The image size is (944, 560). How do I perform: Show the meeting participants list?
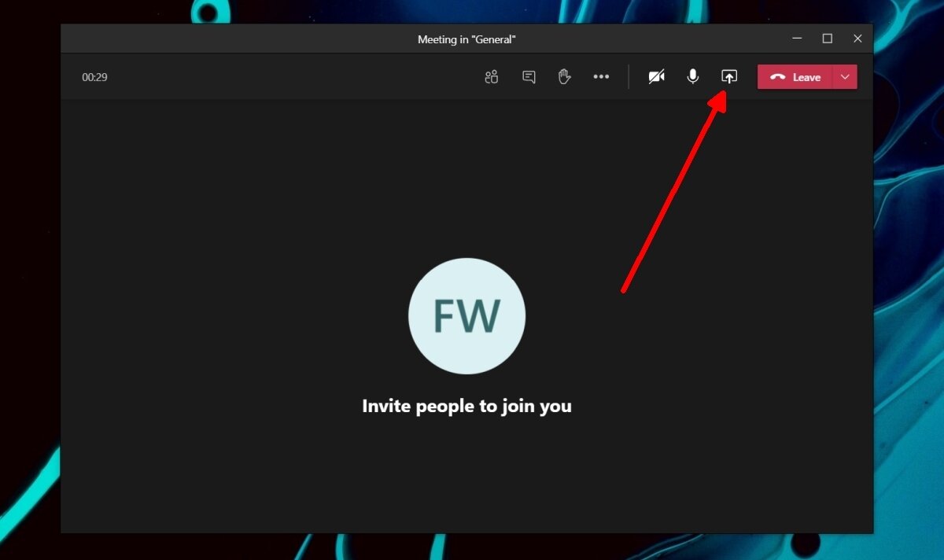(491, 76)
